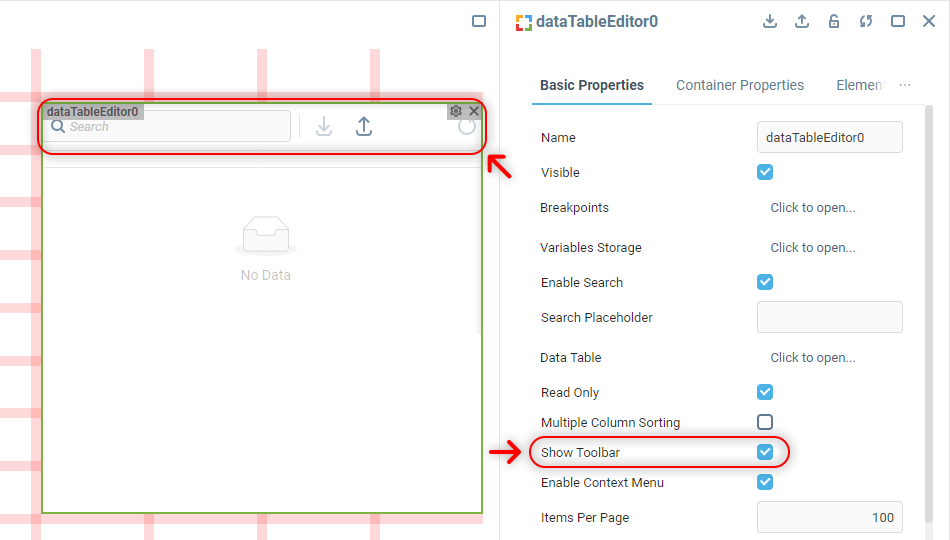Click the refresh arrows icon in properties header

pos(866,21)
